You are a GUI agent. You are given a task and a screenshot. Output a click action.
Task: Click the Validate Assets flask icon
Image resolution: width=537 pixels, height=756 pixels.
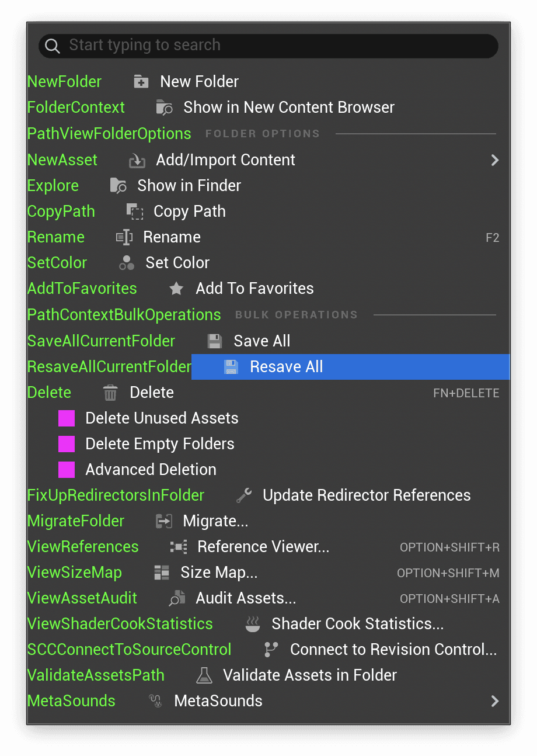(204, 675)
